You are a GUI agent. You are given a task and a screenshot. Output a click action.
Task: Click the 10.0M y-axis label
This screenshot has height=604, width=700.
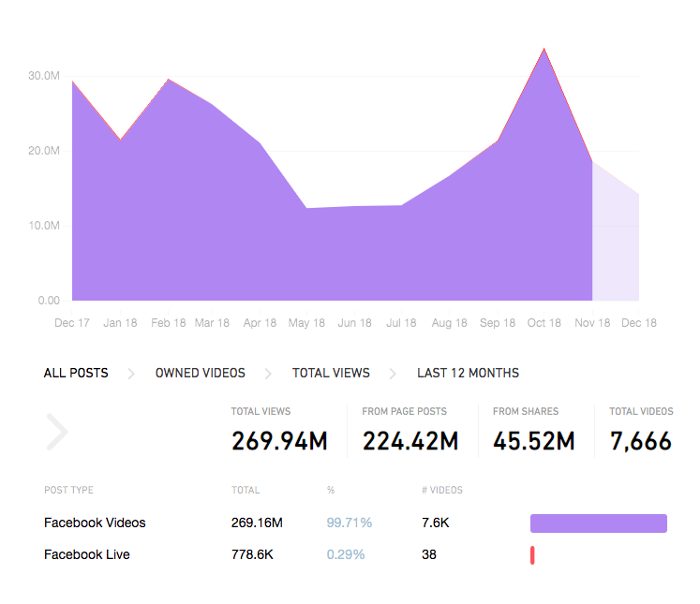[x=44, y=226]
